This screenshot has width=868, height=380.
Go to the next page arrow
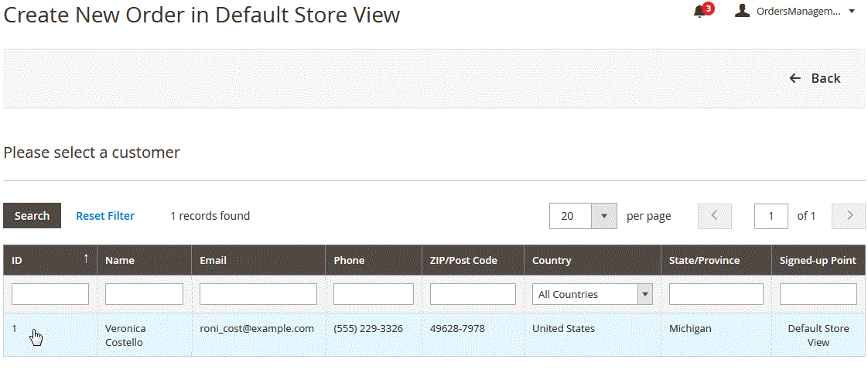point(848,216)
